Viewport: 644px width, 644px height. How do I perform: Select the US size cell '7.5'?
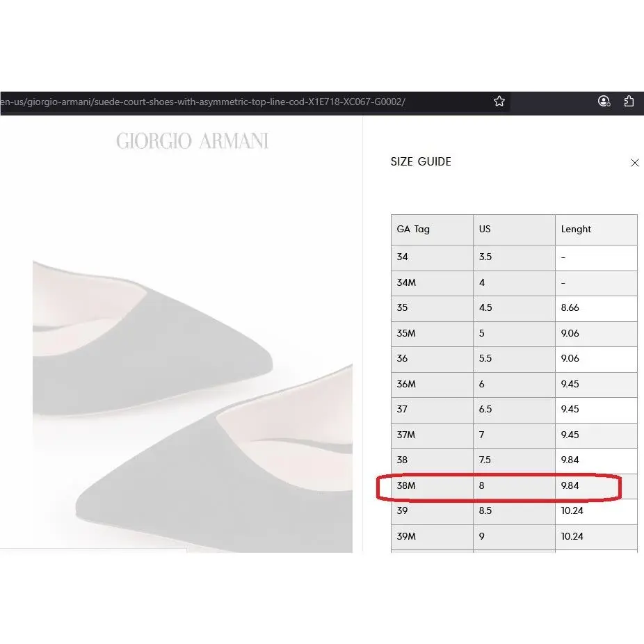pos(514,461)
